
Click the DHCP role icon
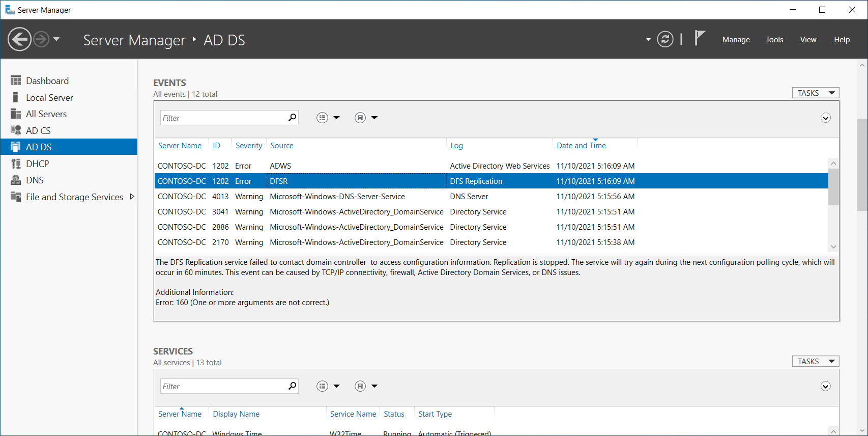(x=16, y=163)
